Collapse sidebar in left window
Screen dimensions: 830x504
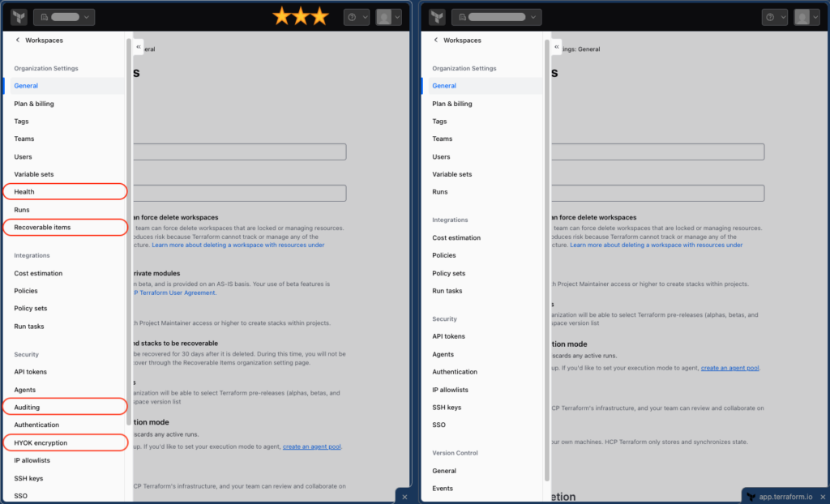pyautogui.click(x=138, y=46)
